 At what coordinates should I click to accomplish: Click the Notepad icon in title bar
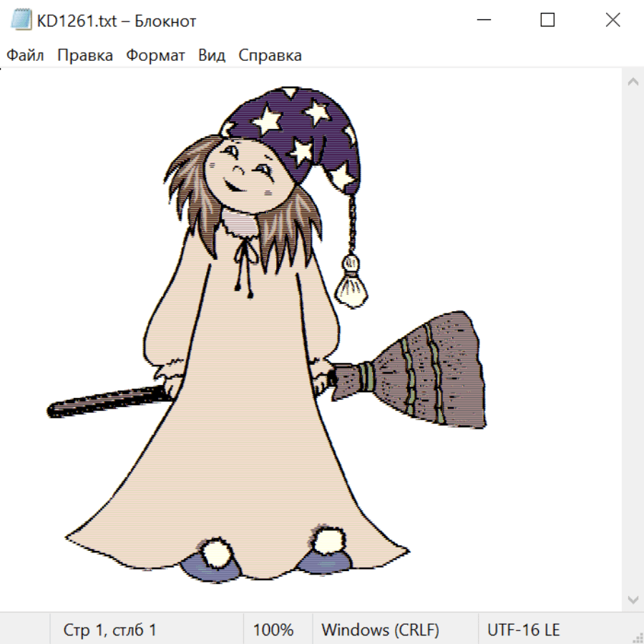[21, 21]
